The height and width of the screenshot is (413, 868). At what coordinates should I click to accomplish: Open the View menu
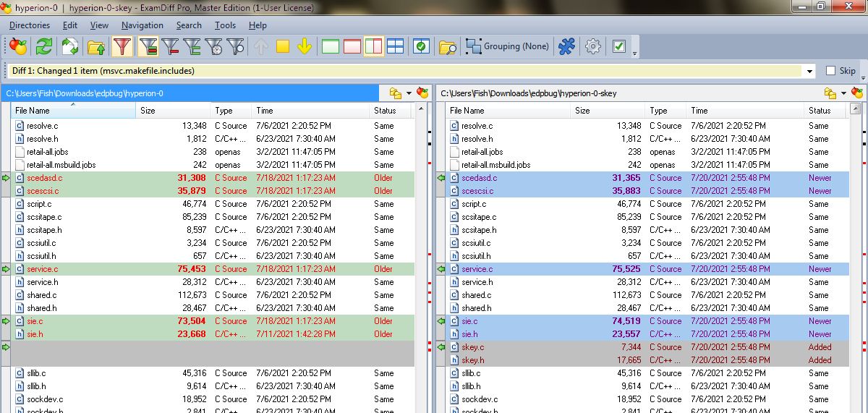click(99, 25)
